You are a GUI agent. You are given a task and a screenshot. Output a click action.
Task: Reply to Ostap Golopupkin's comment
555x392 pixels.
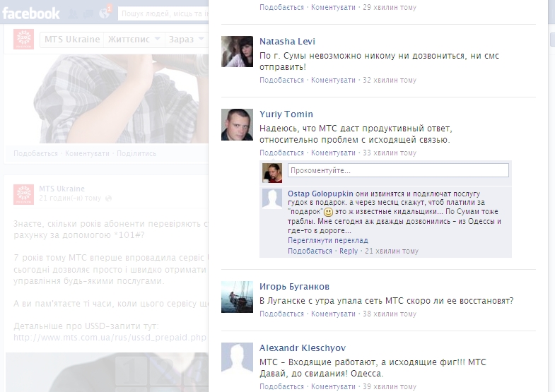(349, 251)
